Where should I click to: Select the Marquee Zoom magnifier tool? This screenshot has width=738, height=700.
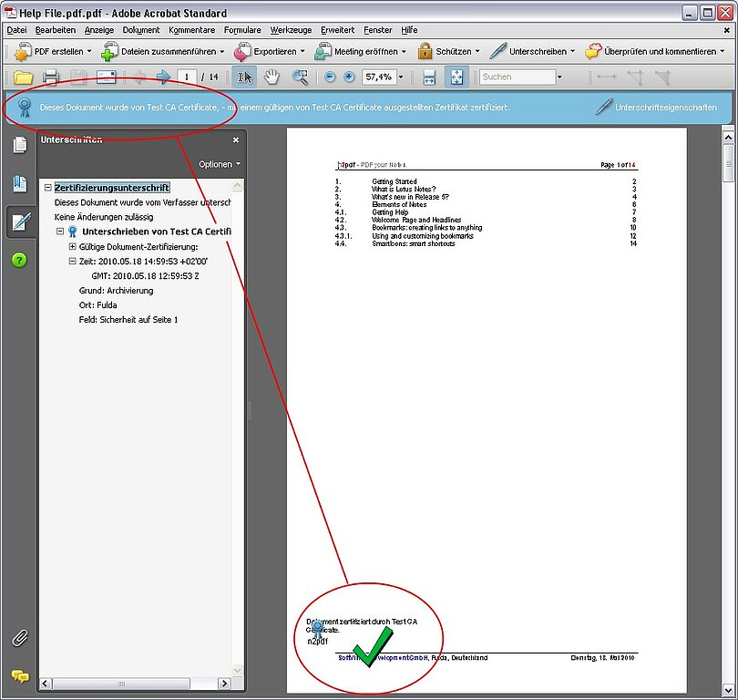pyautogui.click(x=300, y=77)
